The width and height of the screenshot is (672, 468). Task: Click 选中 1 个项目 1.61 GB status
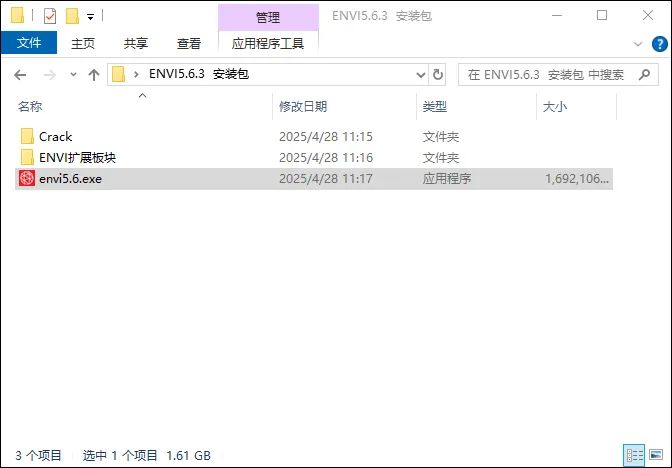pos(146,455)
